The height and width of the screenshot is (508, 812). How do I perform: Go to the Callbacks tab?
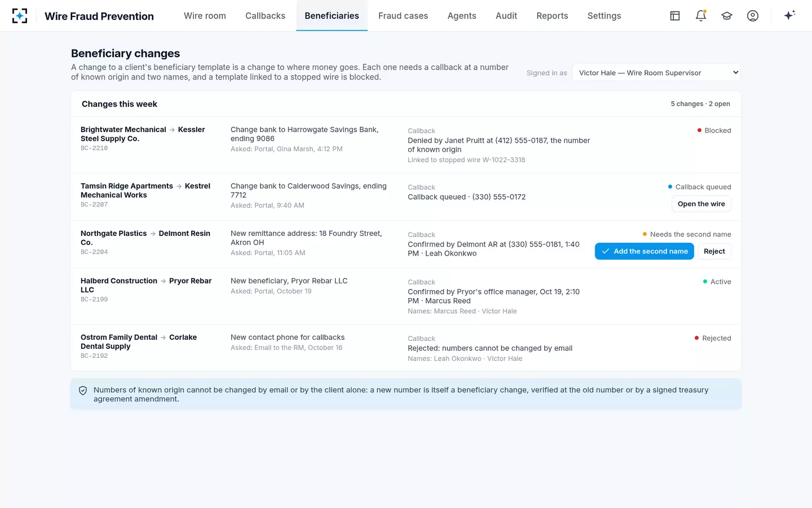[x=265, y=16]
